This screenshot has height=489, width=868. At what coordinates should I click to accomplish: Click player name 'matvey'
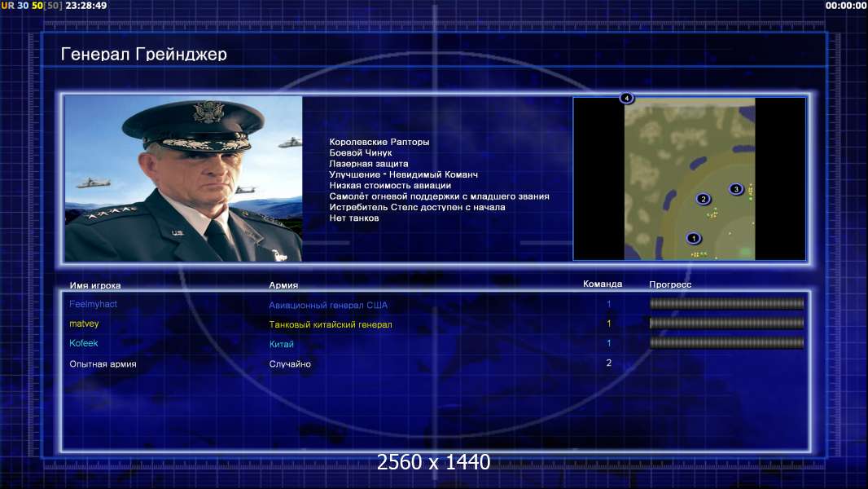(84, 324)
